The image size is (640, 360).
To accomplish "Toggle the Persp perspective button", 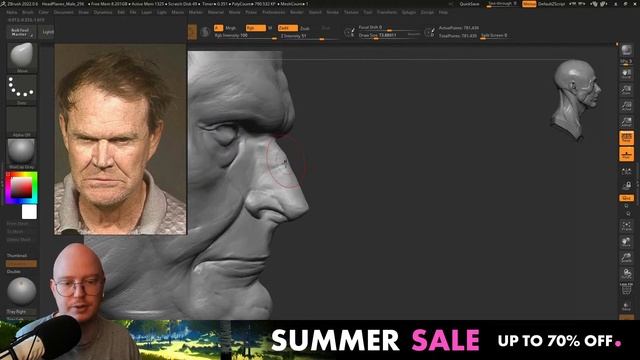I will tap(626, 138).
